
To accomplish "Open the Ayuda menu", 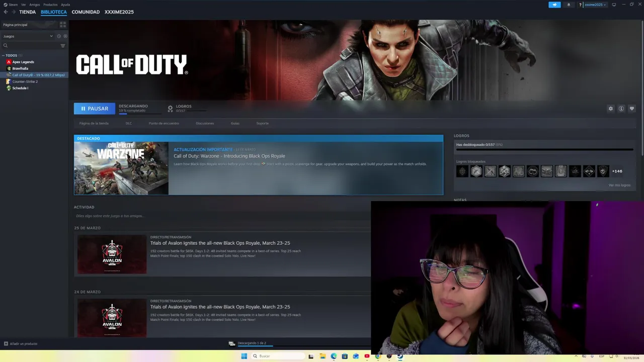I will click(x=65, y=5).
